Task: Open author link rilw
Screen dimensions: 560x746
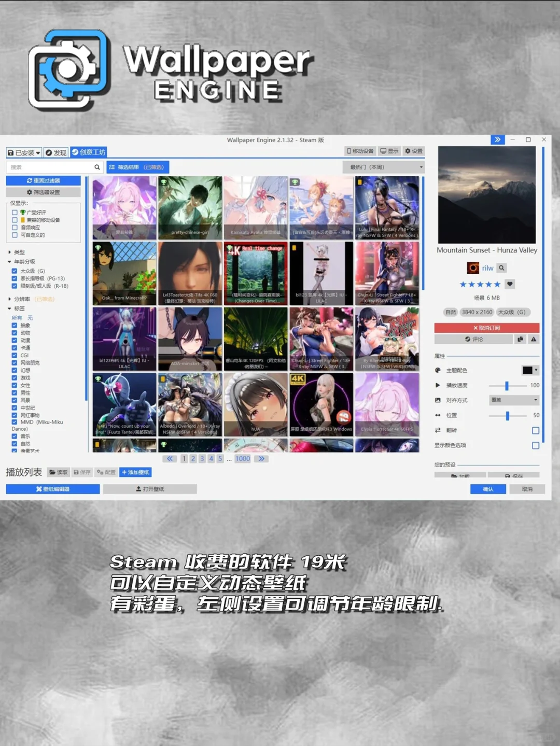Action: point(487,268)
